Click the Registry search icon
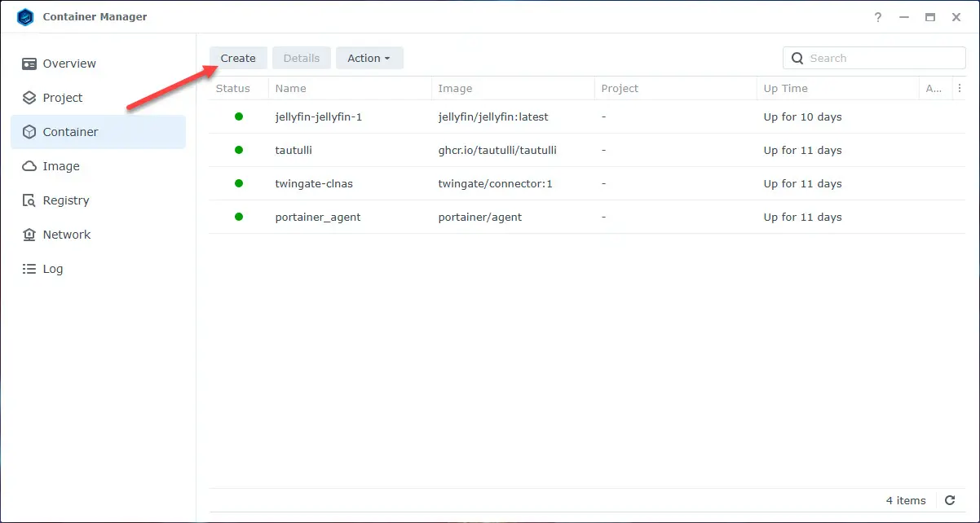Image resolution: width=980 pixels, height=523 pixels. (x=29, y=200)
